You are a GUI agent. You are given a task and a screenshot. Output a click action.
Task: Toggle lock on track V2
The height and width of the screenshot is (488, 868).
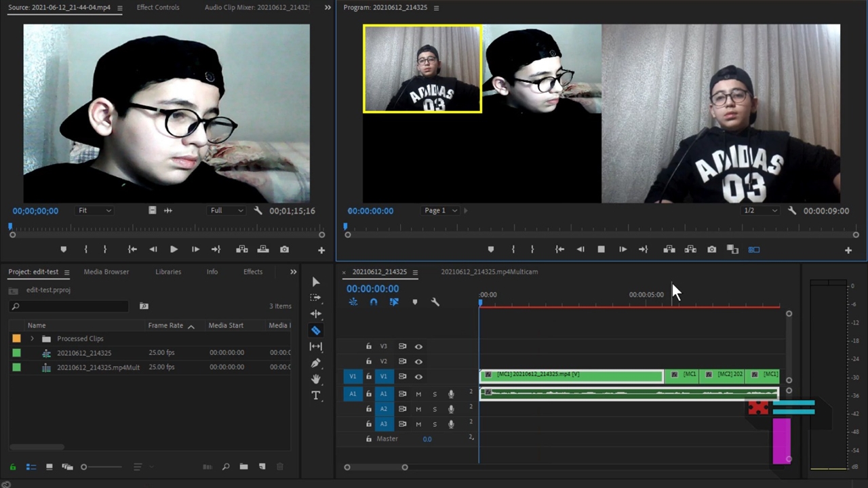click(369, 361)
